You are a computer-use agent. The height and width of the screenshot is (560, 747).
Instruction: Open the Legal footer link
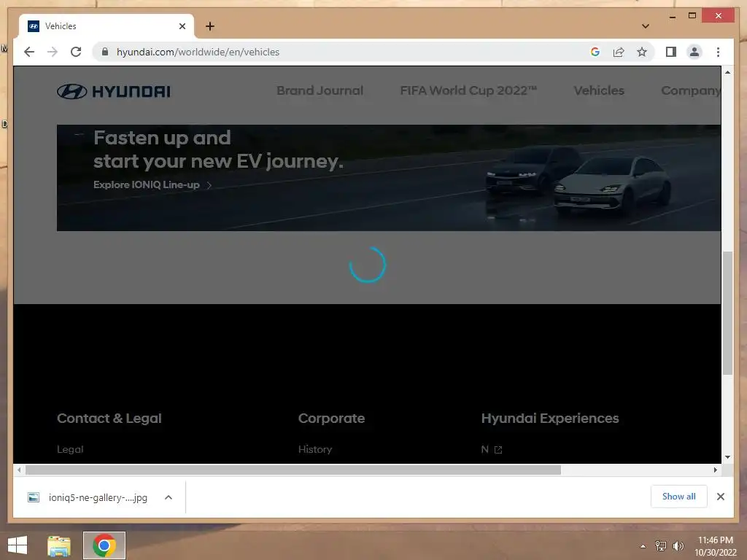pyautogui.click(x=70, y=449)
